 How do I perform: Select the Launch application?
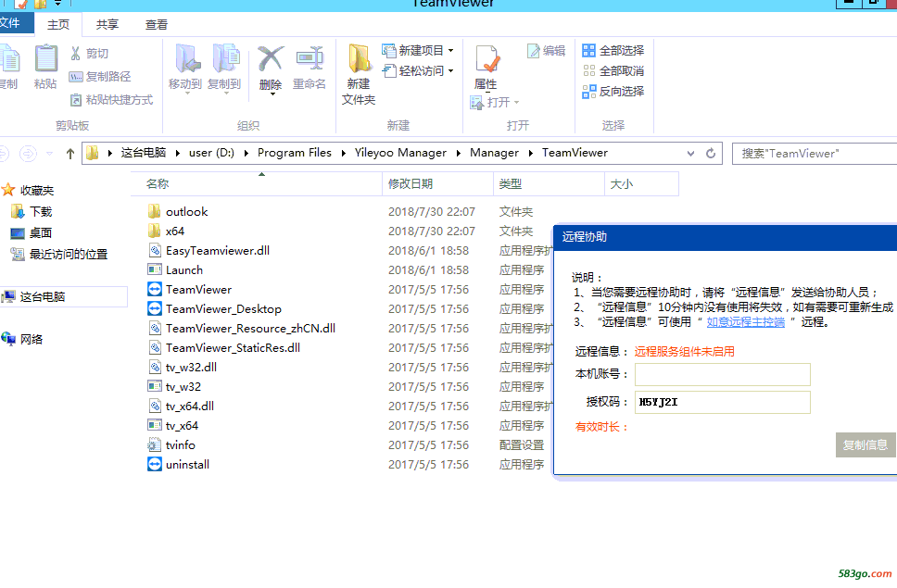[176, 270]
